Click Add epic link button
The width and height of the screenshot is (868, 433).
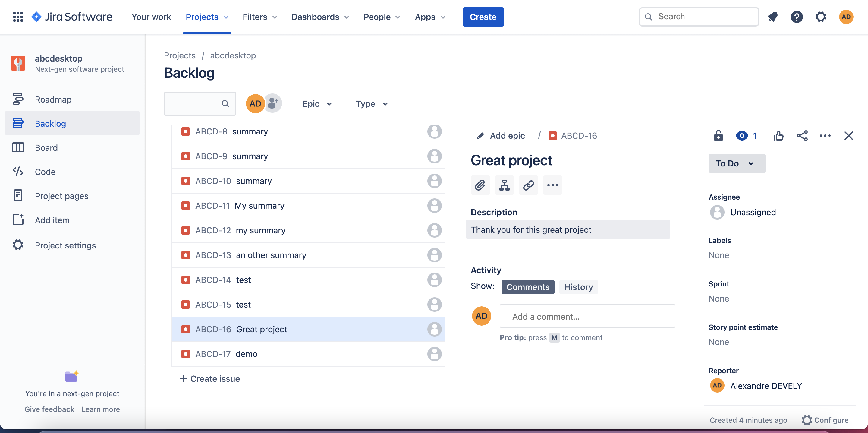pyautogui.click(x=501, y=134)
